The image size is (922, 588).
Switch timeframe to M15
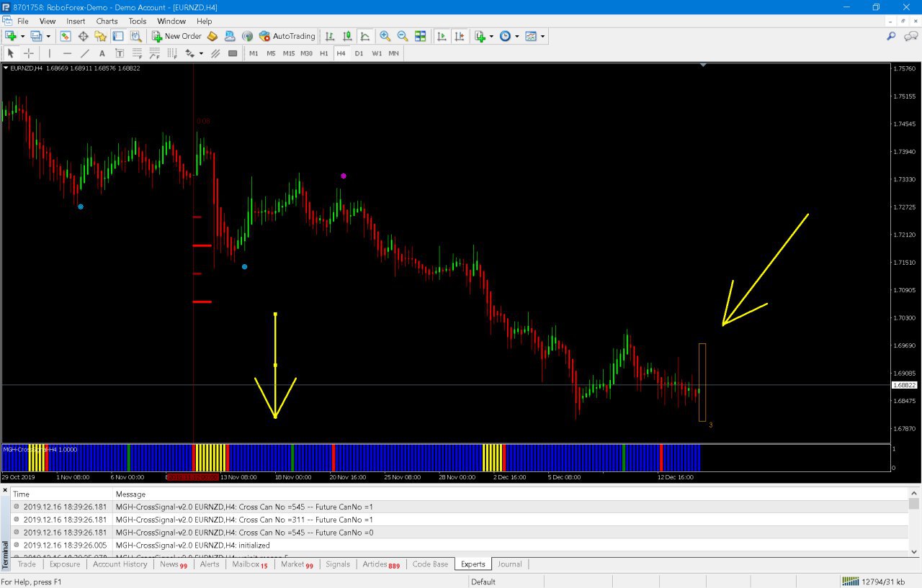tap(288, 53)
